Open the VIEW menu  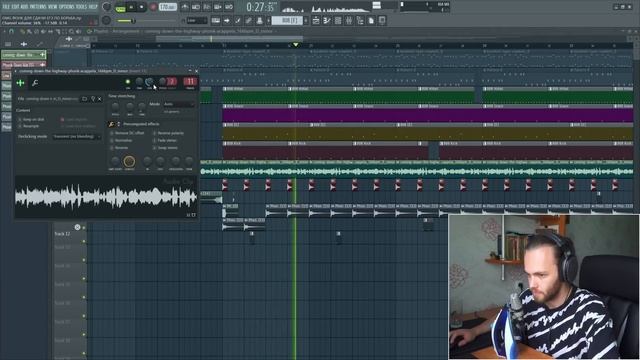point(53,7)
